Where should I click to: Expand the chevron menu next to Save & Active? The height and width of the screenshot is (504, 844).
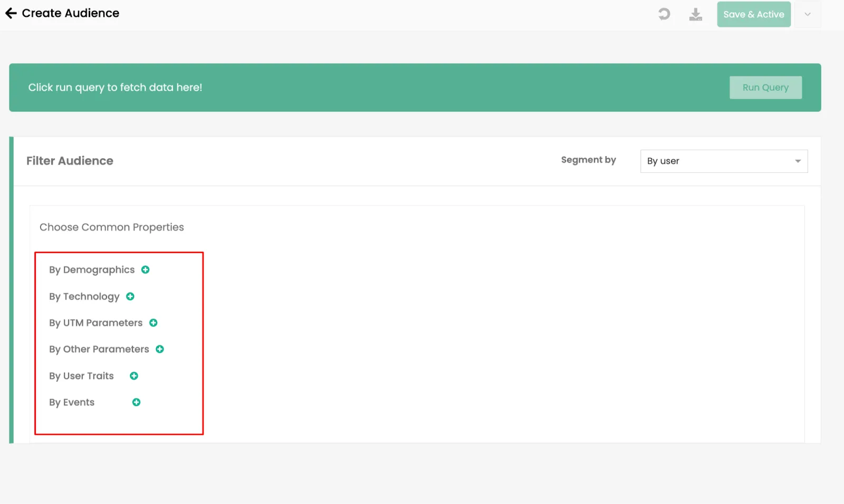coord(808,14)
